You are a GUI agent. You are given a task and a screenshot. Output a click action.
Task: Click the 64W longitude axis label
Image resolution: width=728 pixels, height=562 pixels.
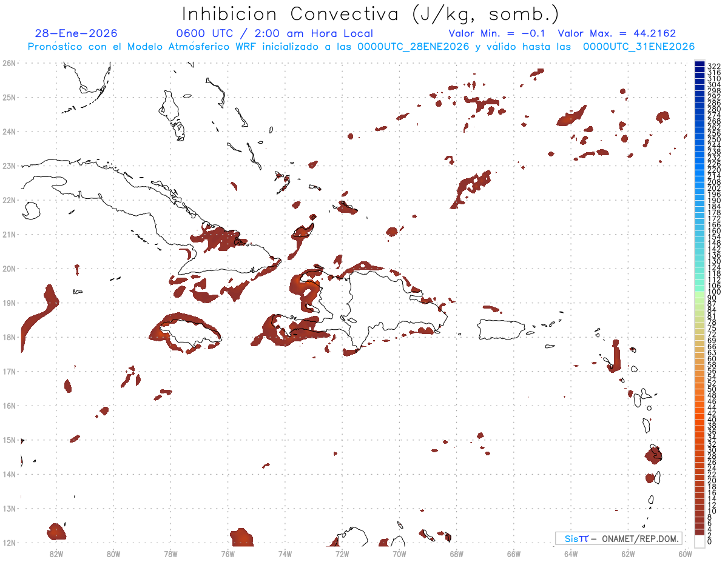[x=571, y=554]
